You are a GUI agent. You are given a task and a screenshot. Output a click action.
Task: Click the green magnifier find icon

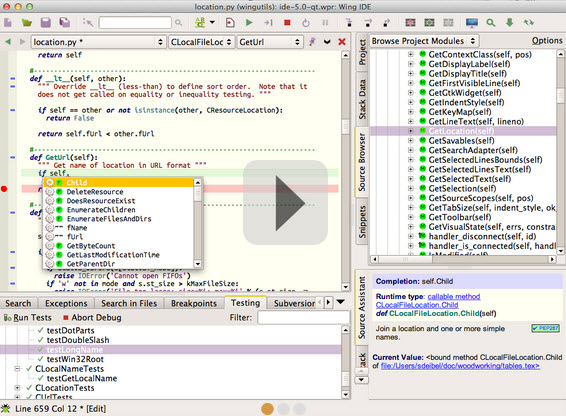point(491,23)
